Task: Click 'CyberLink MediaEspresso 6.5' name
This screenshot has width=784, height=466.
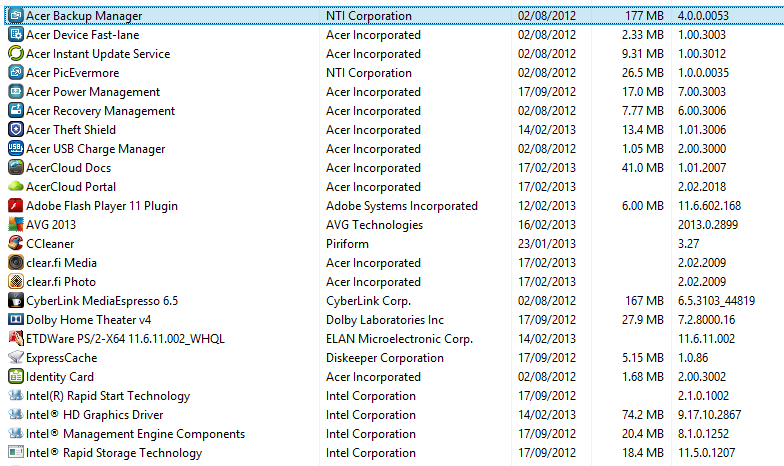Action: [x=102, y=301]
